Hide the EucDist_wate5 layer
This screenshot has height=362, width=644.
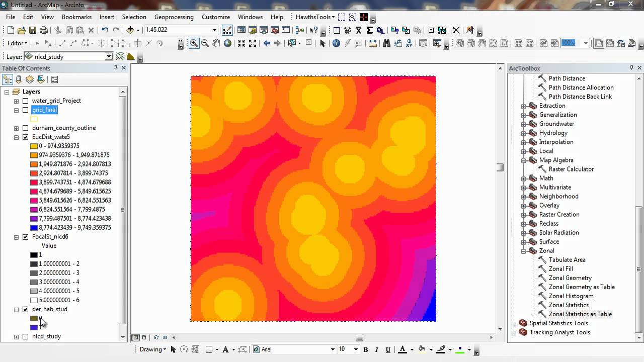coord(26,137)
